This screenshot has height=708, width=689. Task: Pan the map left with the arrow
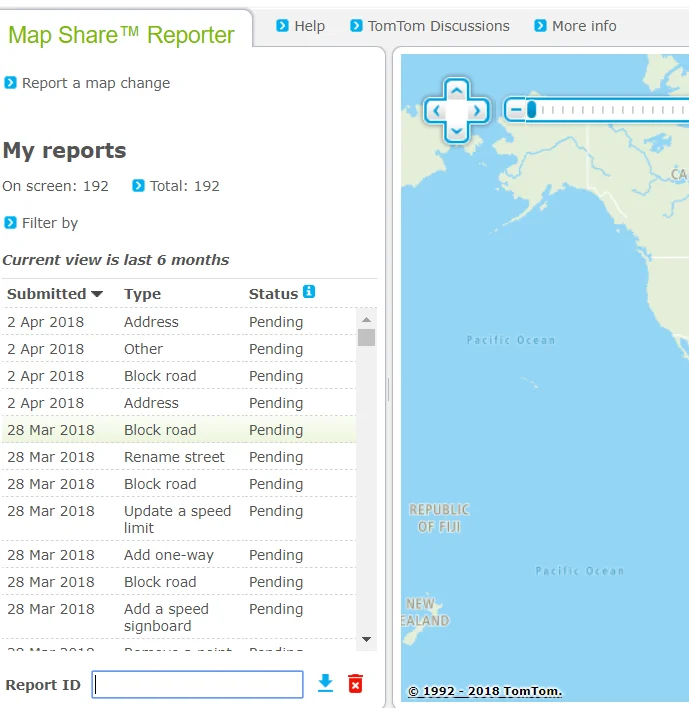[x=437, y=111]
